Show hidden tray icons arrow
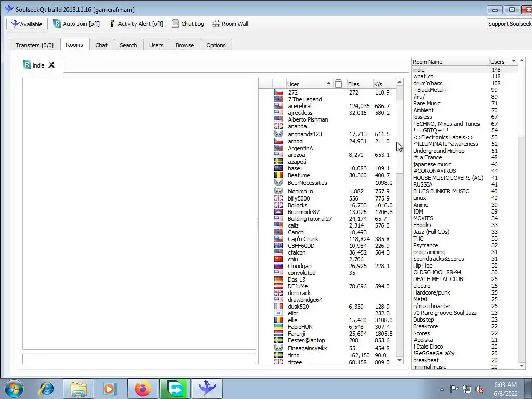The image size is (532, 399). click(442, 389)
